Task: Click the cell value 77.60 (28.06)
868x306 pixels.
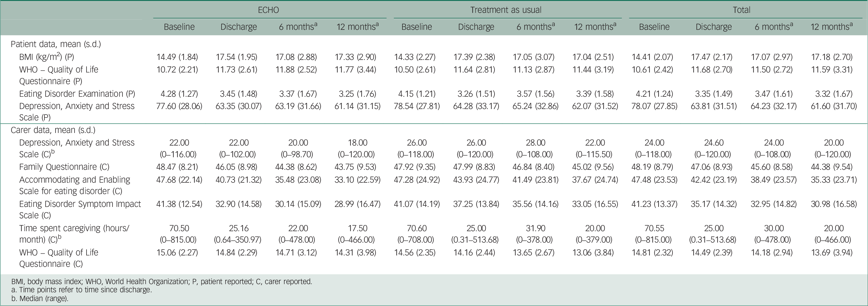Action: [179, 106]
